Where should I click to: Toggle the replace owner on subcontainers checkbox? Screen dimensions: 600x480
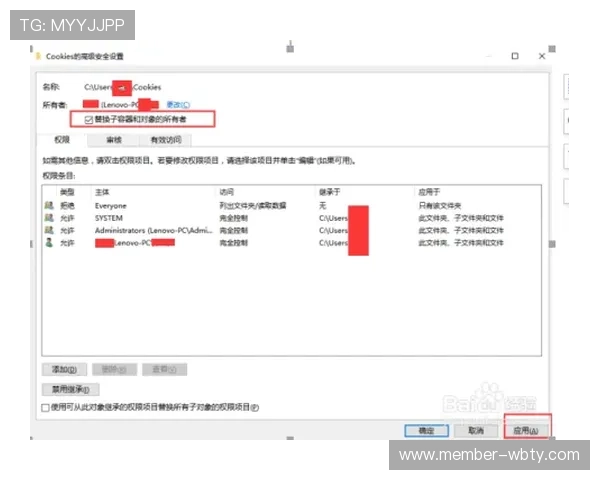pyautogui.click(x=88, y=120)
